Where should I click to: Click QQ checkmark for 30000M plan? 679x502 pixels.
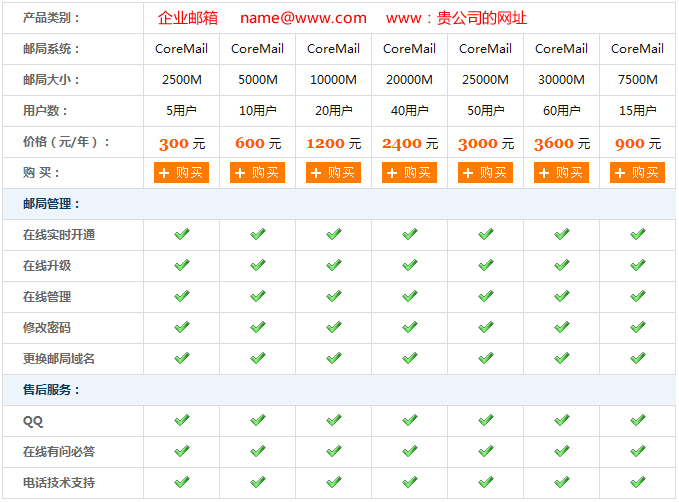click(562, 420)
